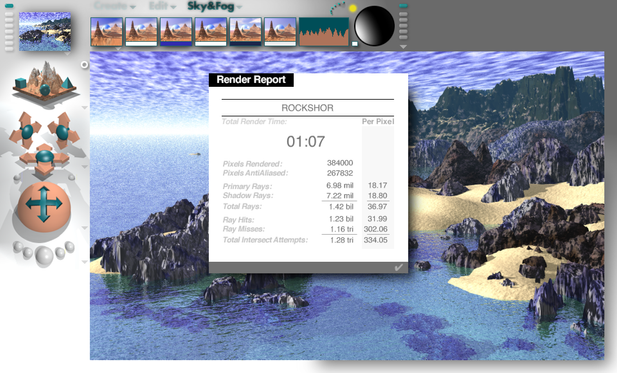
Task: Open the camera crosses options triangle
Action: click(84, 167)
